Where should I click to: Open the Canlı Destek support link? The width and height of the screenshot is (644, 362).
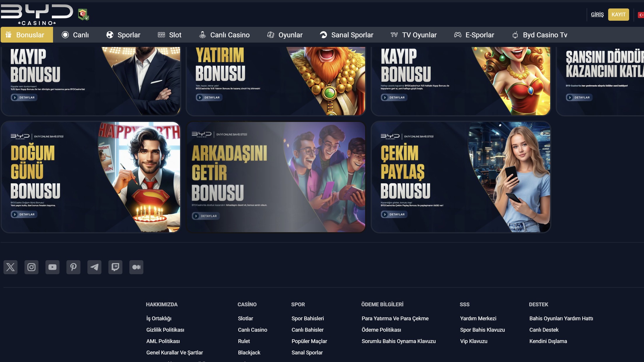pyautogui.click(x=544, y=330)
